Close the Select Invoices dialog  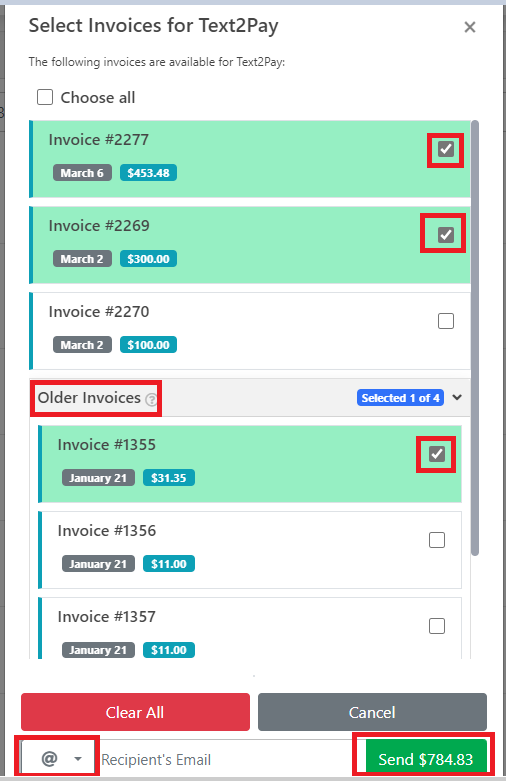470,27
